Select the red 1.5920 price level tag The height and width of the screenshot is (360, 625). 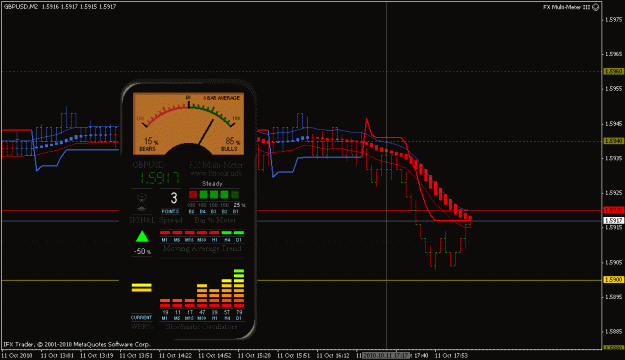click(x=613, y=210)
